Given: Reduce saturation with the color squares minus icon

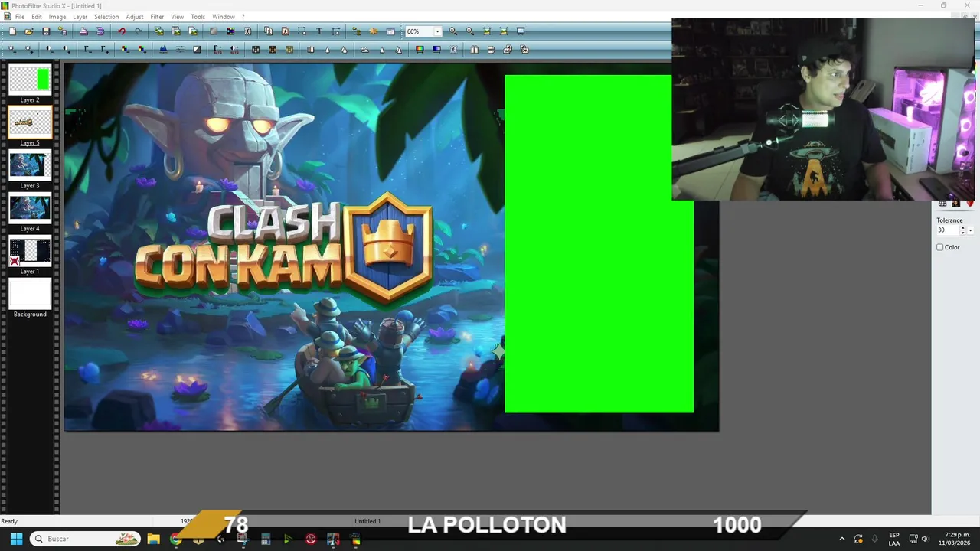Looking at the screenshot, I should pyautogui.click(x=125, y=49).
